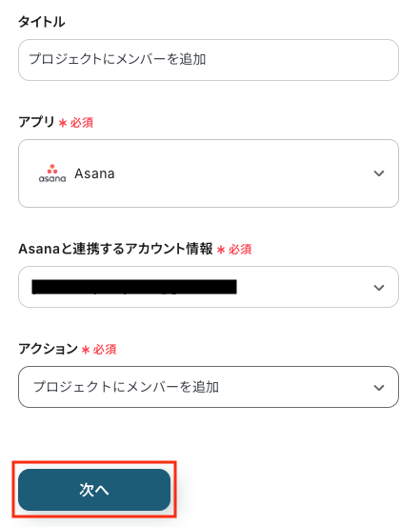
Task: Click the red asterisk beside アクション
Action: [86, 350]
